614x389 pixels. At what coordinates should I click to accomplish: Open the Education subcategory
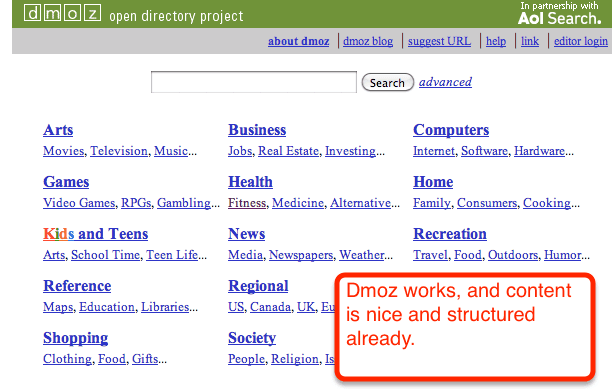(x=107, y=307)
